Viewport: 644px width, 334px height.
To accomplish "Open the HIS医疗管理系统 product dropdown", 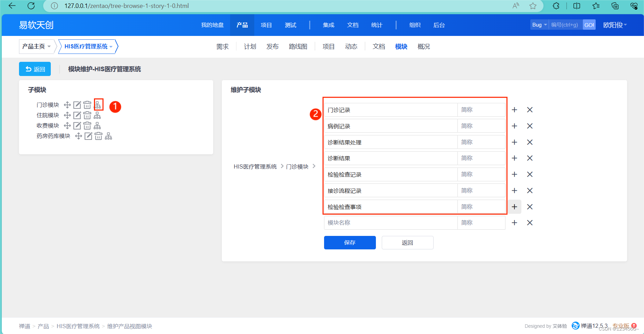I will [88, 46].
